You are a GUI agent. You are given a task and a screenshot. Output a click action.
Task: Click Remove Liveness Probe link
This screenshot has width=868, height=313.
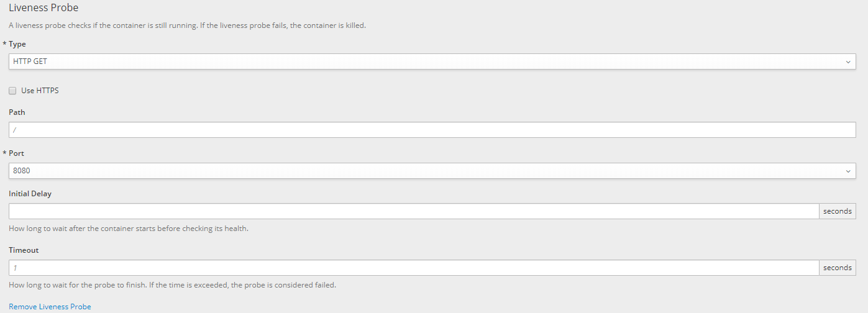pyautogui.click(x=50, y=307)
